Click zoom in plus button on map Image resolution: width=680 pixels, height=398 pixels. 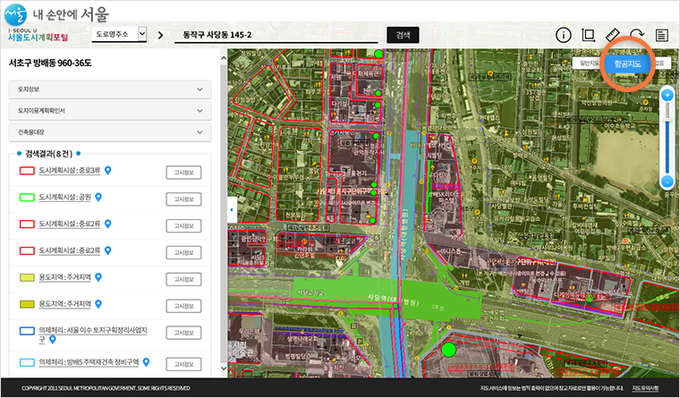click(x=667, y=95)
